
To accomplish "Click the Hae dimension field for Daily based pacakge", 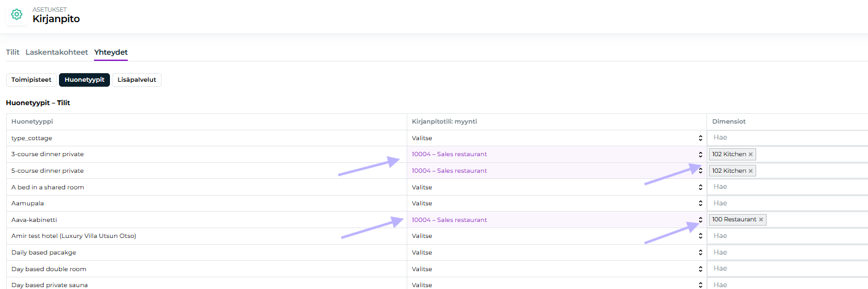I will tap(788, 252).
